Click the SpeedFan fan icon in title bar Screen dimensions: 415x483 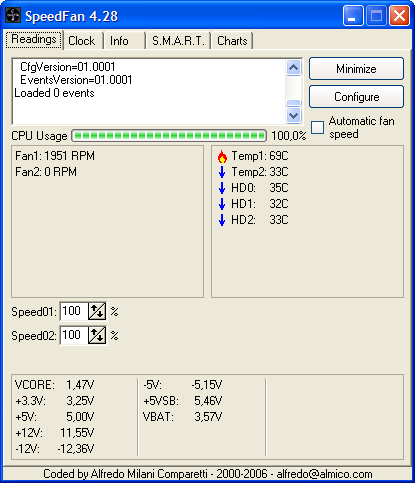tap(13, 15)
